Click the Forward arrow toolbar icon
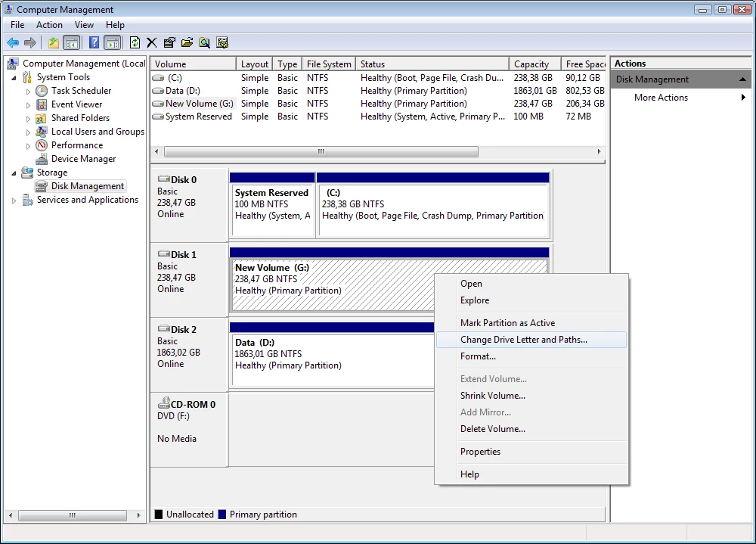The height and width of the screenshot is (544, 756). (30, 43)
